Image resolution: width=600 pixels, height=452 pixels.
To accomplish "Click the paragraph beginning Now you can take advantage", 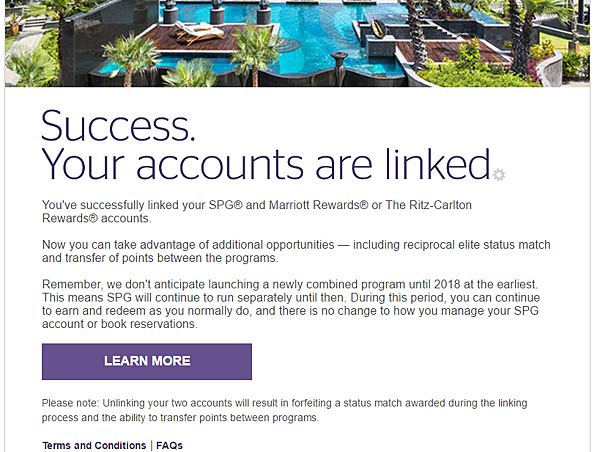I will [296, 251].
